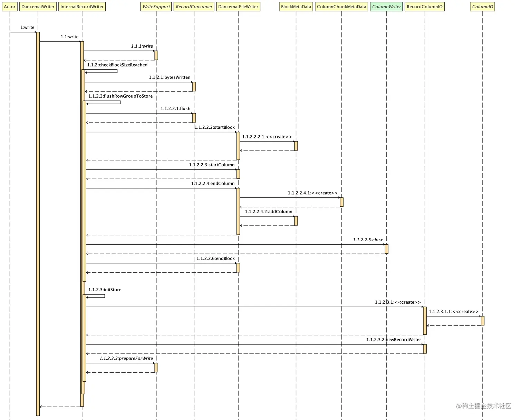Click ColumnWriter activation box for close
The height and width of the screenshot is (420, 522).
coord(387,249)
